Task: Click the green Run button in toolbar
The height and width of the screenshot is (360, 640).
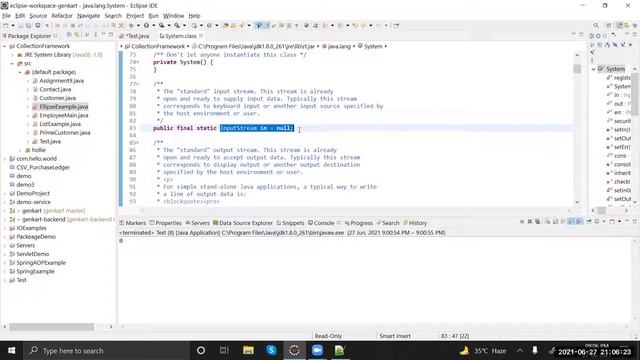Action: [146, 25]
